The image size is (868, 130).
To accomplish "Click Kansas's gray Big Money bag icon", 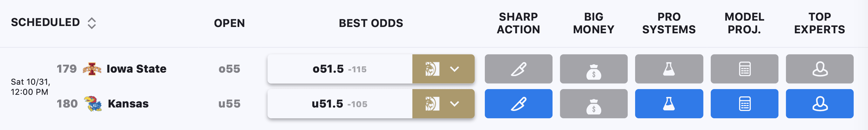I will pos(593,103).
